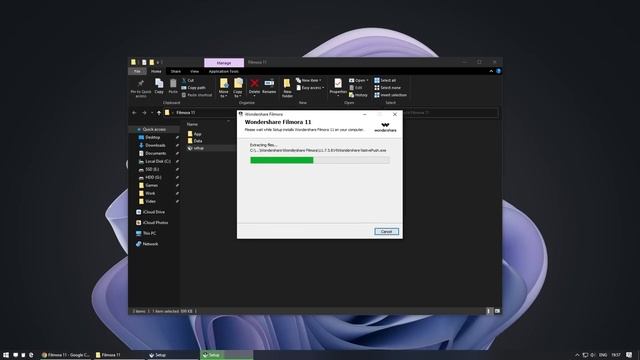640x360 pixels.
Task: Open the Work folder in sidebar
Action: [150, 193]
